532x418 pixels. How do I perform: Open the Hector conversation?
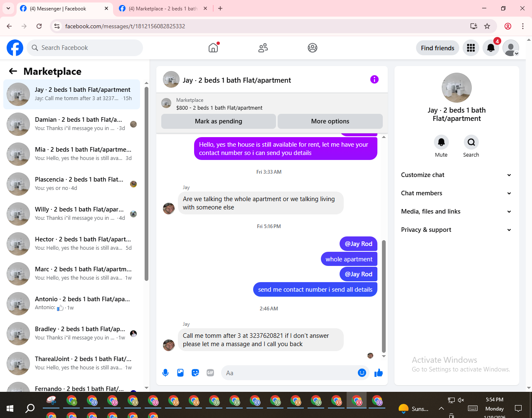click(x=71, y=244)
